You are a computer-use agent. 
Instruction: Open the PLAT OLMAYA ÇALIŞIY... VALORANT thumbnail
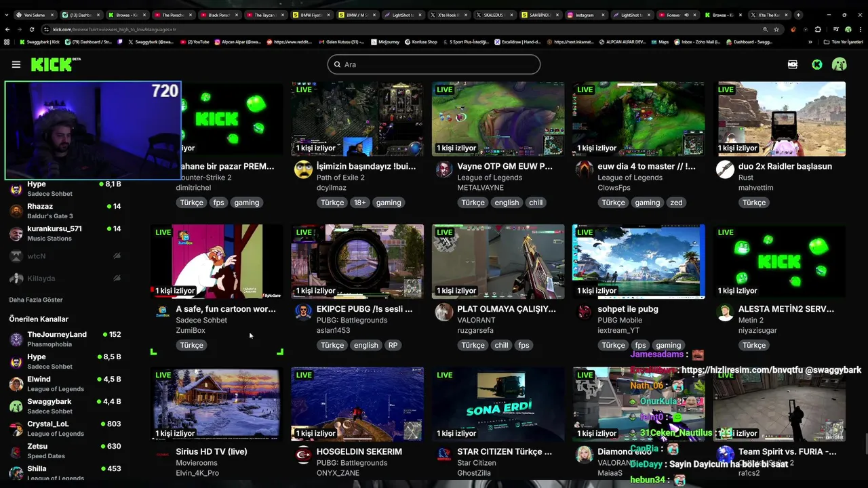[498, 262]
